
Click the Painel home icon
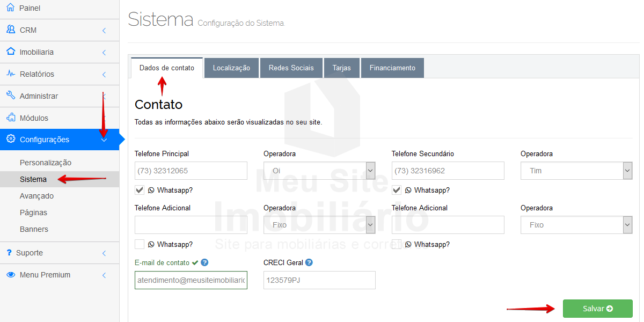(10, 8)
